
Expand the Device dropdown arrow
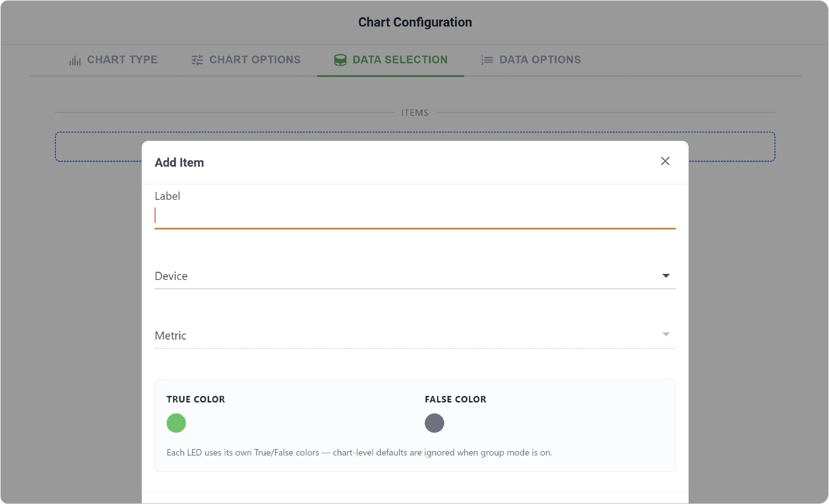coord(666,276)
